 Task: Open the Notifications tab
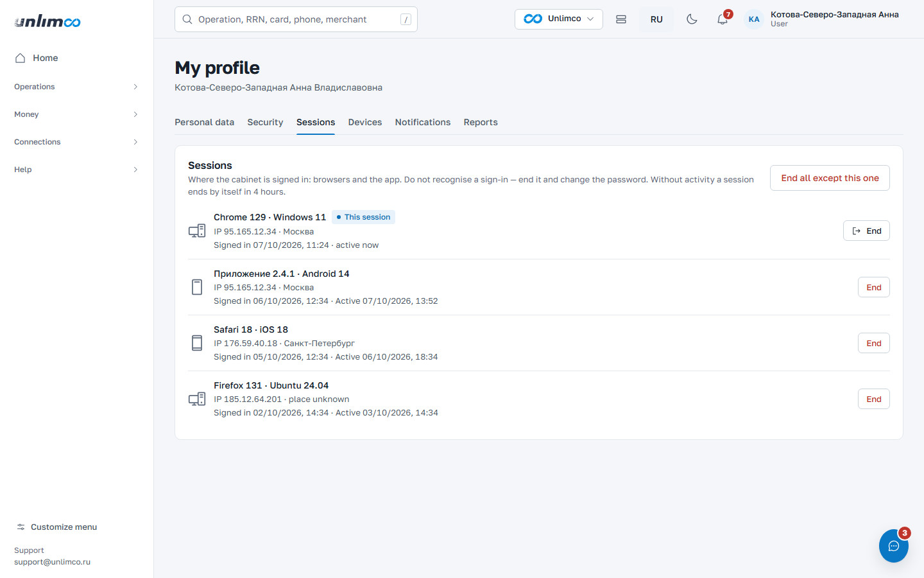coord(423,122)
